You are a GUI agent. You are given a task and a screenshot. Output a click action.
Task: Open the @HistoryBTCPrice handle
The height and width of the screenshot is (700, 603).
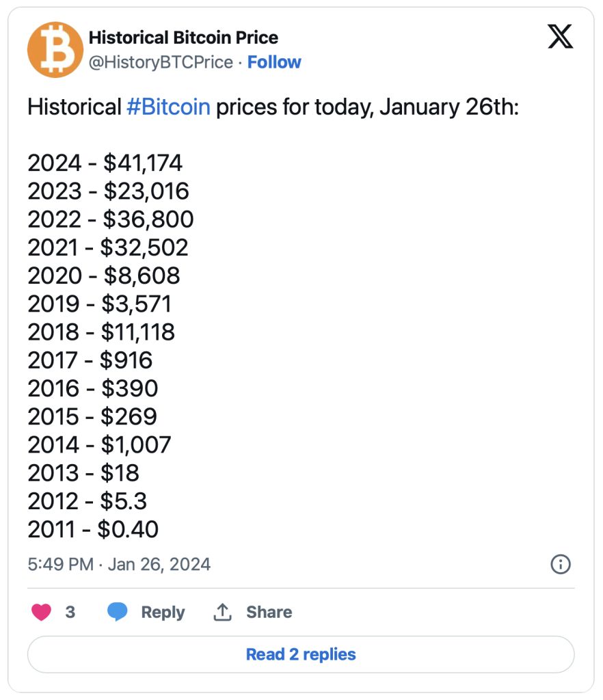[161, 62]
